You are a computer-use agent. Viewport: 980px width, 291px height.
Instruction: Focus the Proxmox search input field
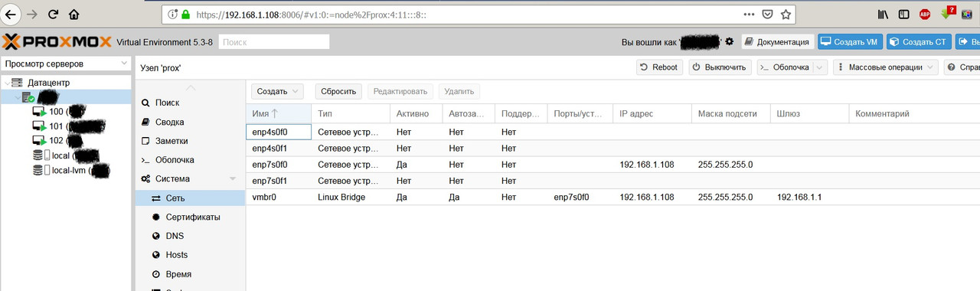pyautogui.click(x=274, y=42)
